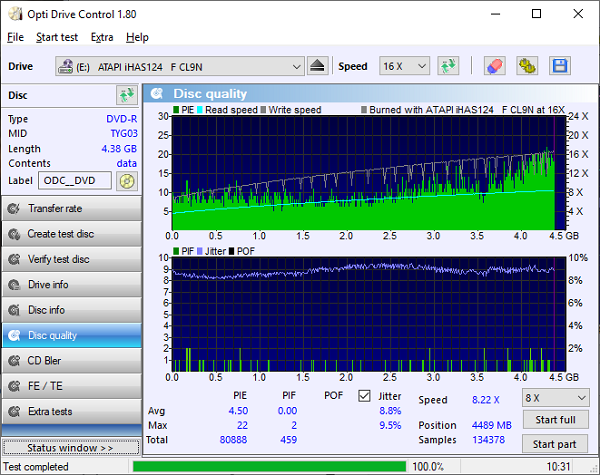Click the Start part button

554,444
